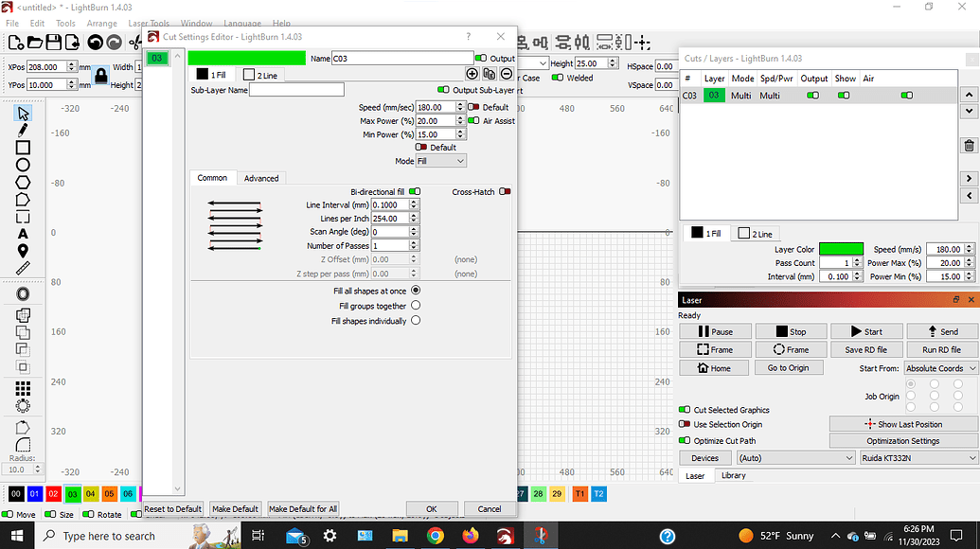The image size is (980, 549).
Task: Choose the Position Laser marker tool
Action: point(23,251)
